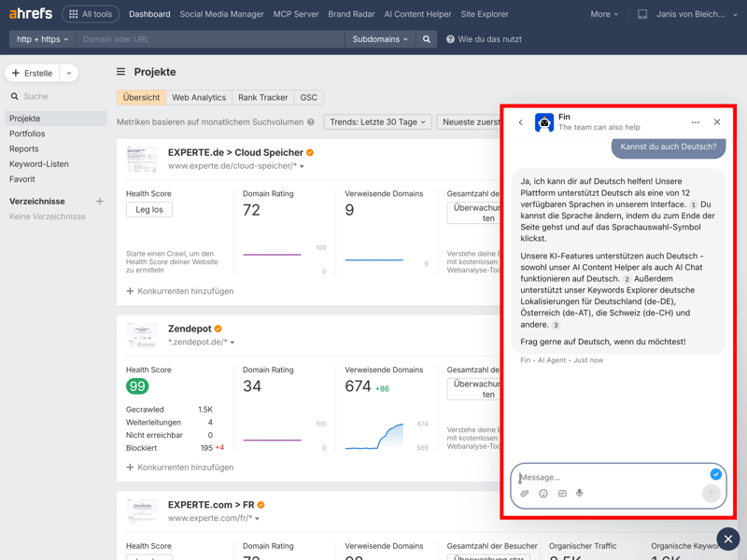The width and height of the screenshot is (747, 560).
Task: Toggle the hamburger menu beside Projekte
Action: [x=120, y=72]
